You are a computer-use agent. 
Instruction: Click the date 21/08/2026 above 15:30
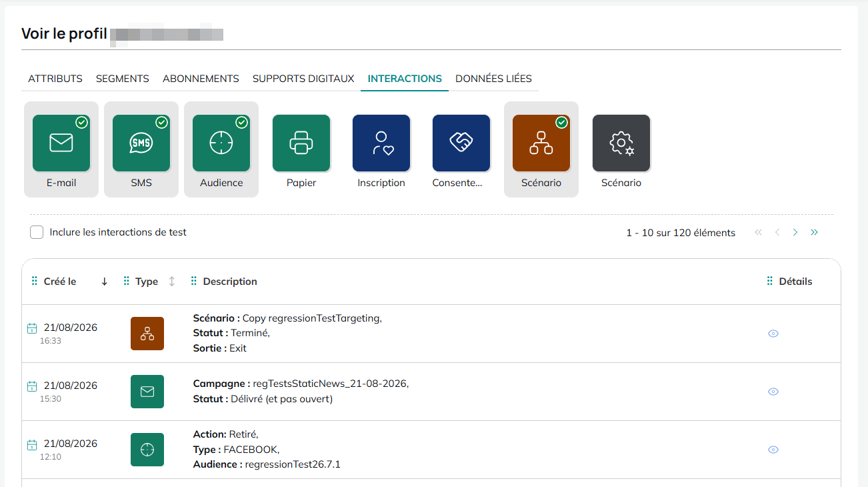(71, 386)
